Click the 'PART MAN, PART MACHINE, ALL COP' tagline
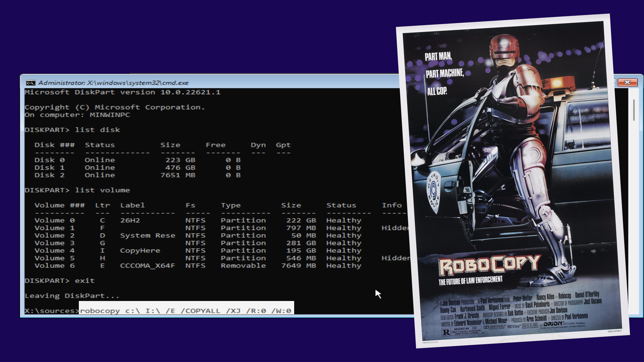 pyautogui.click(x=444, y=74)
